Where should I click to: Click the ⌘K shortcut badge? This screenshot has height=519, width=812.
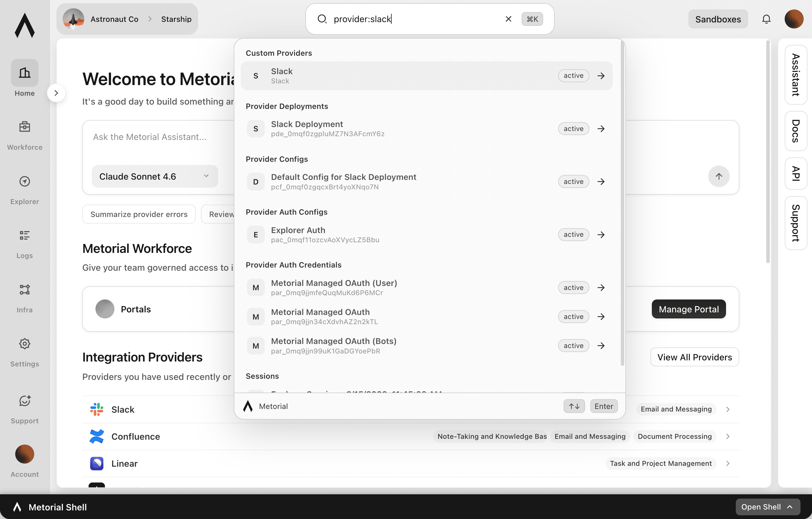pos(532,19)
